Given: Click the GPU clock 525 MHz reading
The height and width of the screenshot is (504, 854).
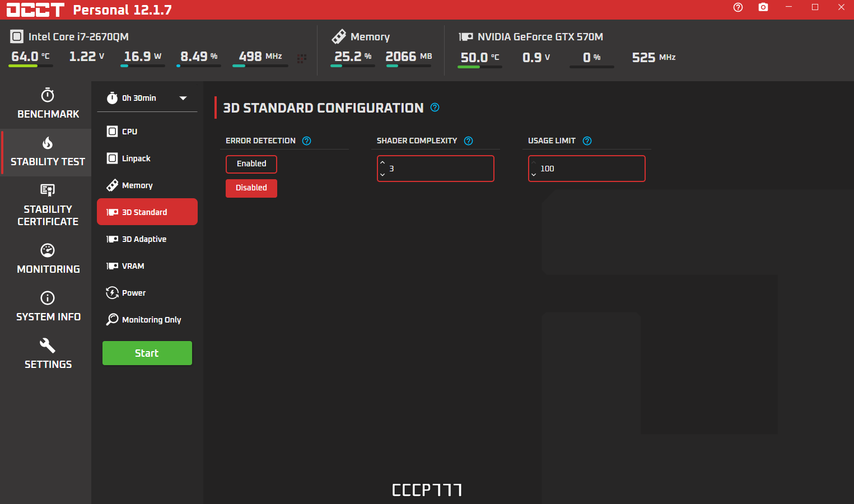Looking at the screenshot, I should (x=654, y=58).
